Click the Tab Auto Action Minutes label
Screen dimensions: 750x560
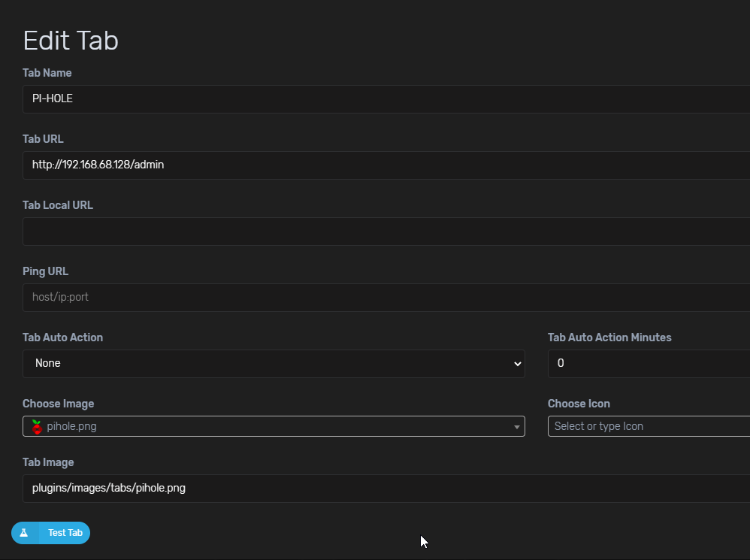pyautogui.click(x=609, y=338)
